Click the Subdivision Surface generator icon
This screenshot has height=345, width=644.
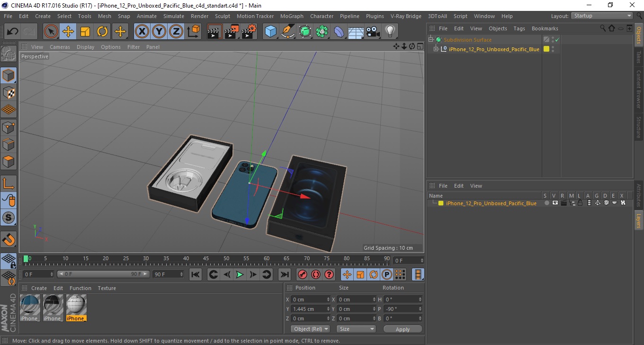point(305,32)
